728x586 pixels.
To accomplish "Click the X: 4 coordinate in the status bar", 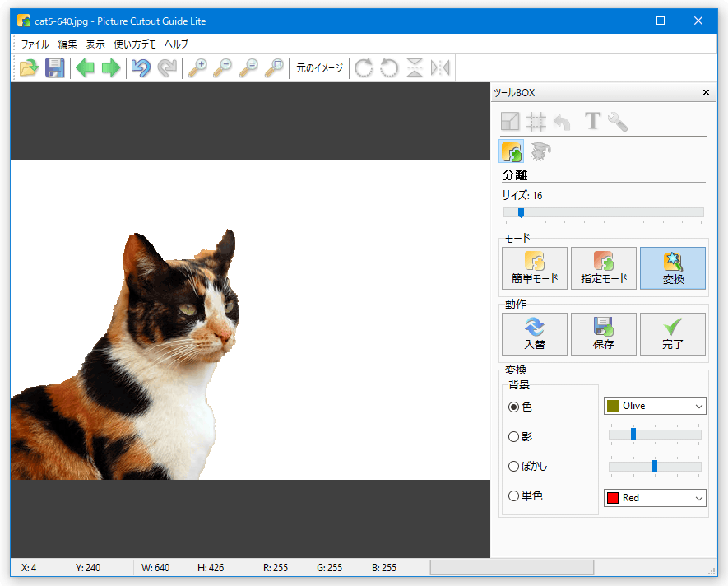I will [29, 567].
